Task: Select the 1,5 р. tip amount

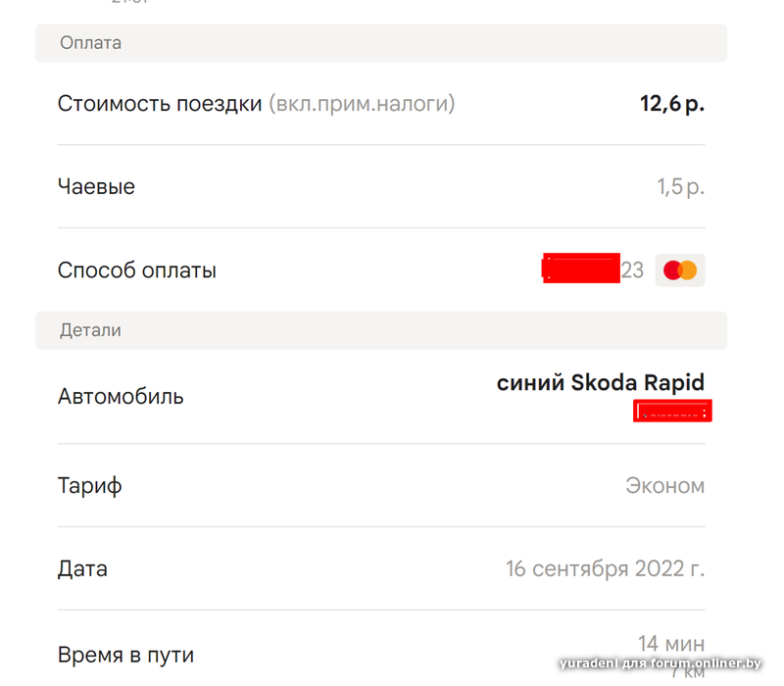Action: coord(680,187)
